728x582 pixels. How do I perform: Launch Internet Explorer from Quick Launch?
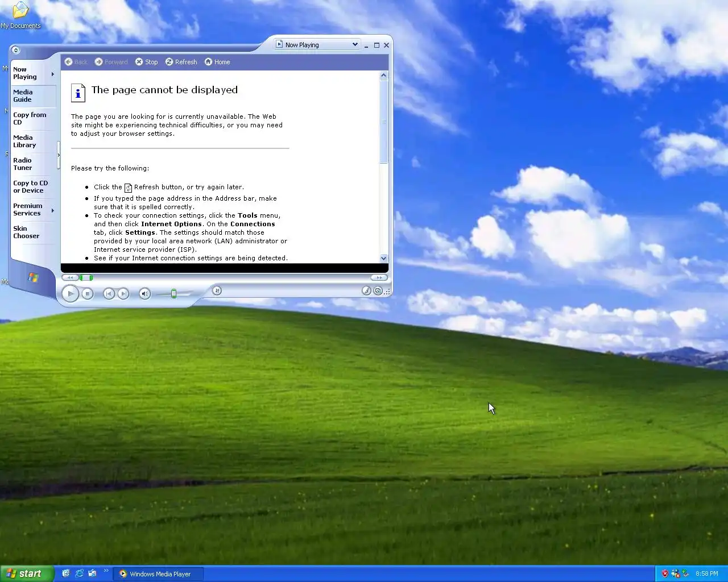pyautogui.click(x=79, y=573)
